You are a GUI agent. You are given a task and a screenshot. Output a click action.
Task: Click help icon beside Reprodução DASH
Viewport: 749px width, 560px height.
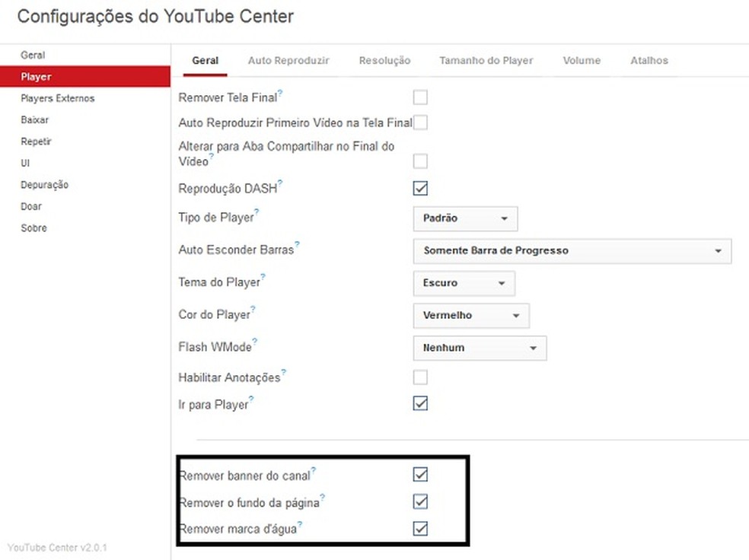(280, 183)
